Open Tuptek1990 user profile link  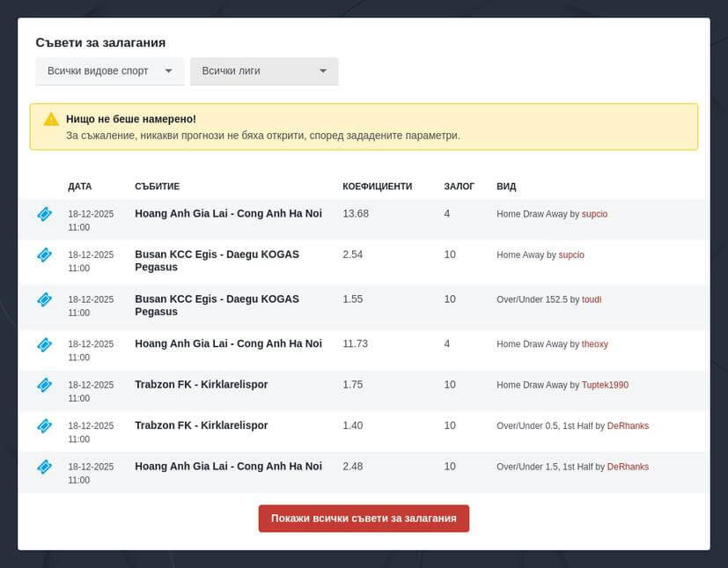[605, 385]
